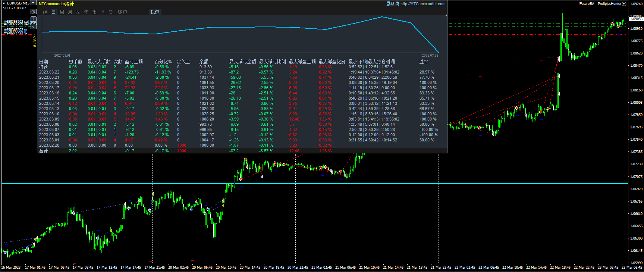The width and height of the screenshot is (644, 272).
Task: Click the 1.09053 current price label
Action: 636,19
